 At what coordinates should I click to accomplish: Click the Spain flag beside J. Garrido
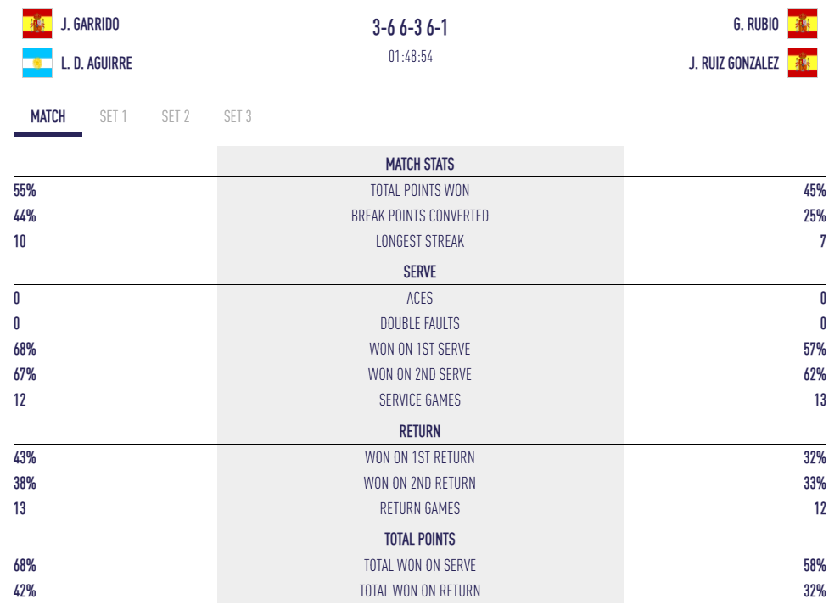(37, 24)
